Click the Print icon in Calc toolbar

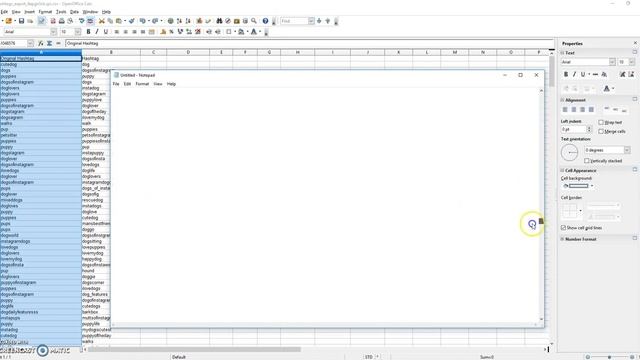(x=62, y=21)
